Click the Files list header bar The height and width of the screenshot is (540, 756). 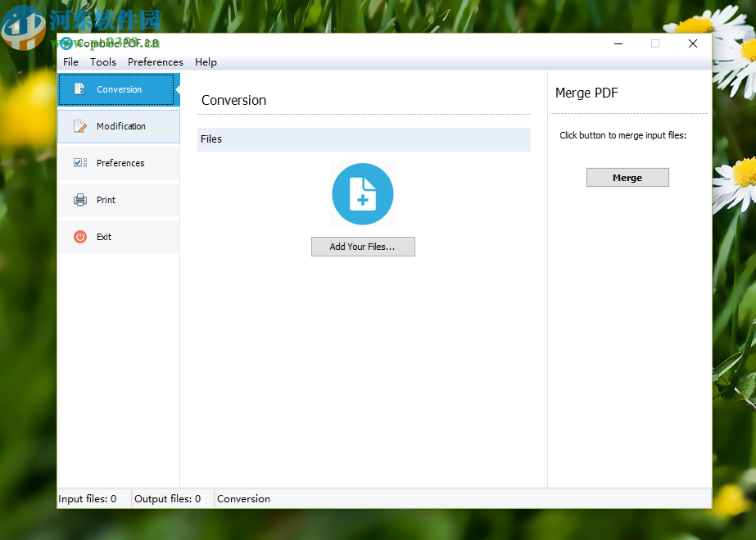(364, 139)
